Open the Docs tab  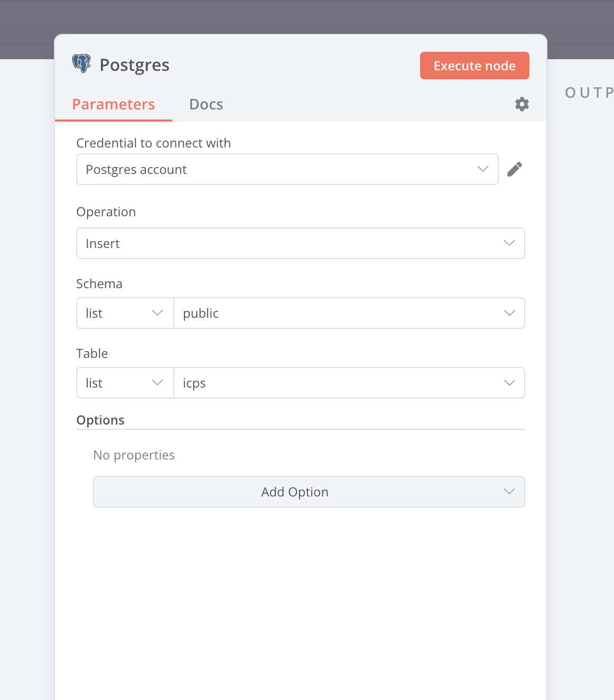click(x=206, y=104)
